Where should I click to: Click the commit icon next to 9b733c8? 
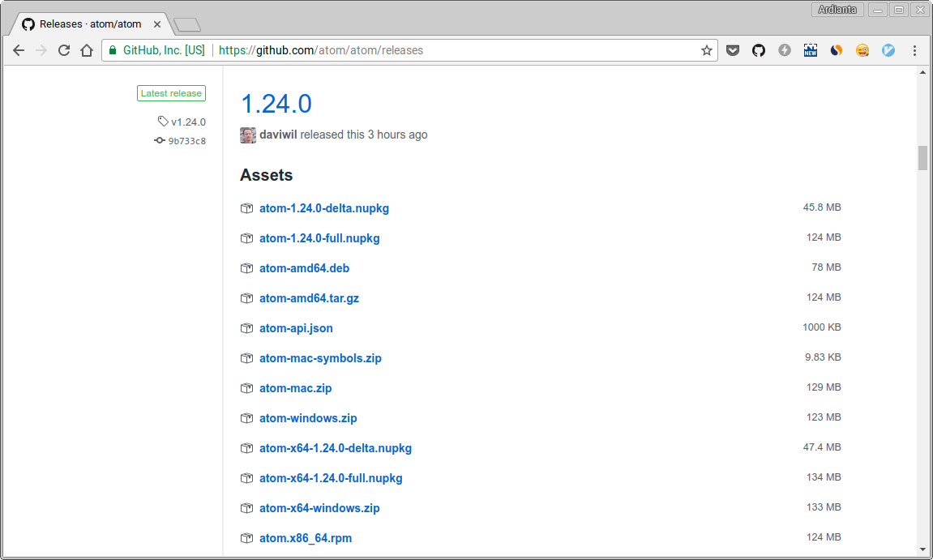coord(160,140)
